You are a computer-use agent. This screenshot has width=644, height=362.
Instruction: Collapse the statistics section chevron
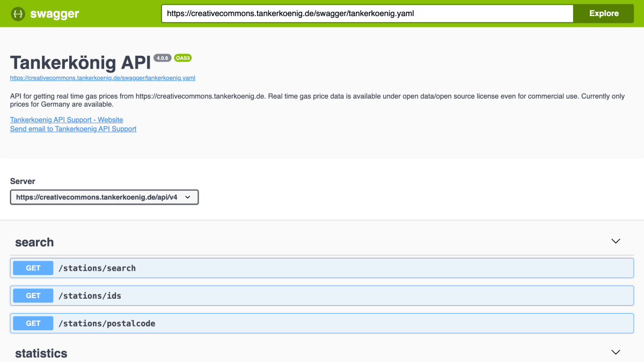point(616,352)
